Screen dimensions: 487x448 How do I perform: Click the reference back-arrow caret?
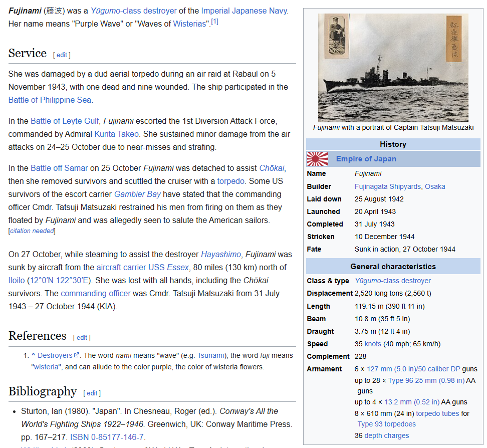[33, 355]
